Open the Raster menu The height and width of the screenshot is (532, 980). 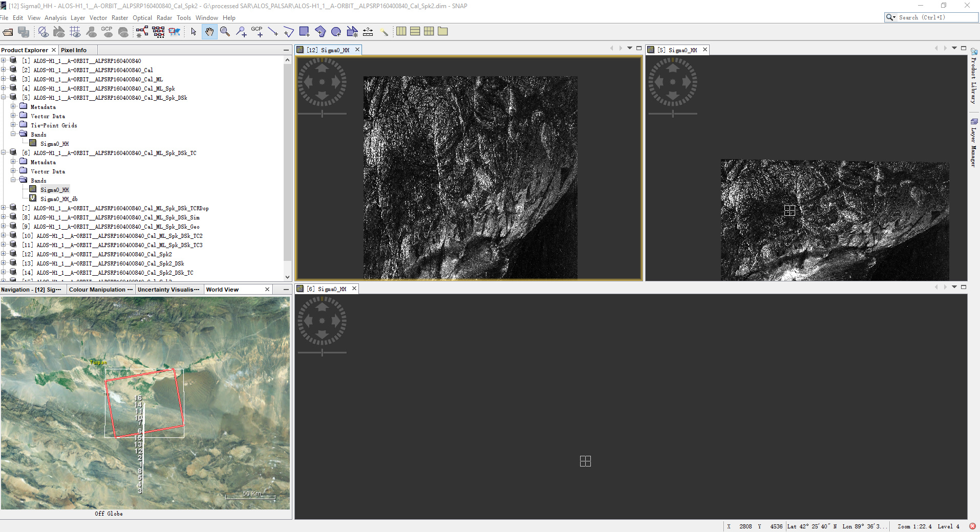(x=120, y=18)
